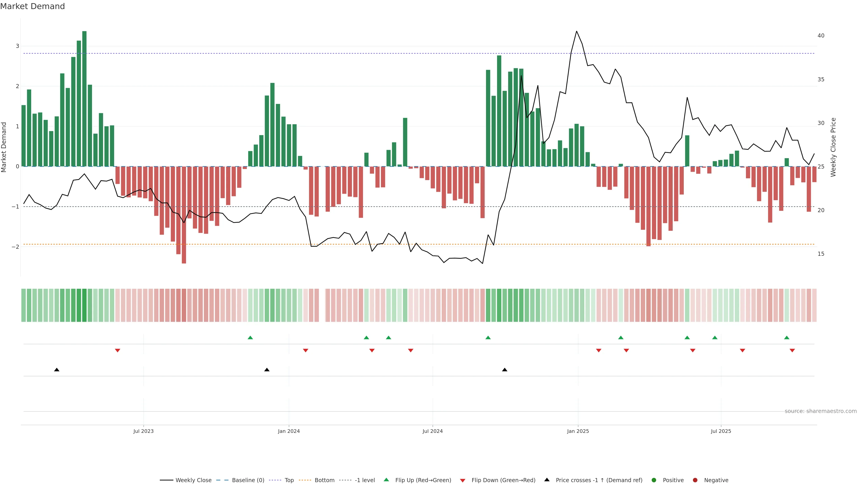Click the Jul 2025 x-axis label
Image resolution: width=868 pixels, height=488 pixels.
point(721,431)
